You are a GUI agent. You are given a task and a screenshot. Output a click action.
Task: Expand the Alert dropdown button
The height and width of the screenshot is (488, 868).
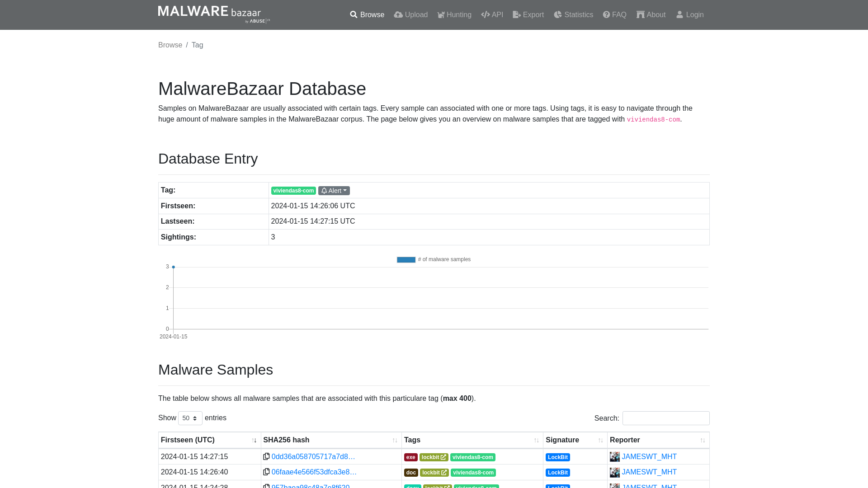tap(334, 190)
